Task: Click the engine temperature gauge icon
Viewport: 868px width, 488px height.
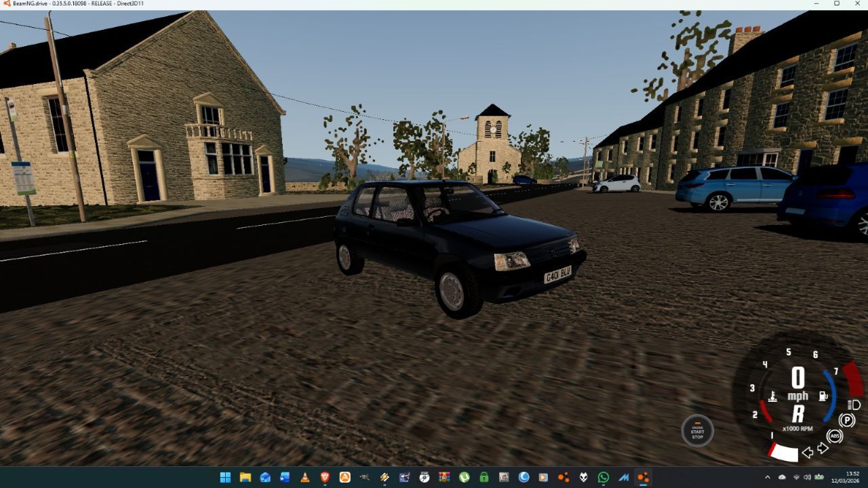Action: (x=772, y=396)
